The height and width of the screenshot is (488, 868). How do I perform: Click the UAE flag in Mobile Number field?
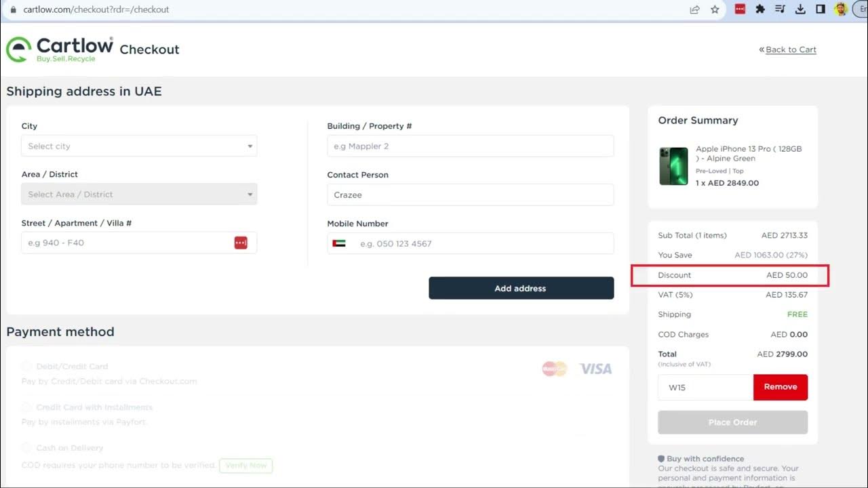point(339,243)
